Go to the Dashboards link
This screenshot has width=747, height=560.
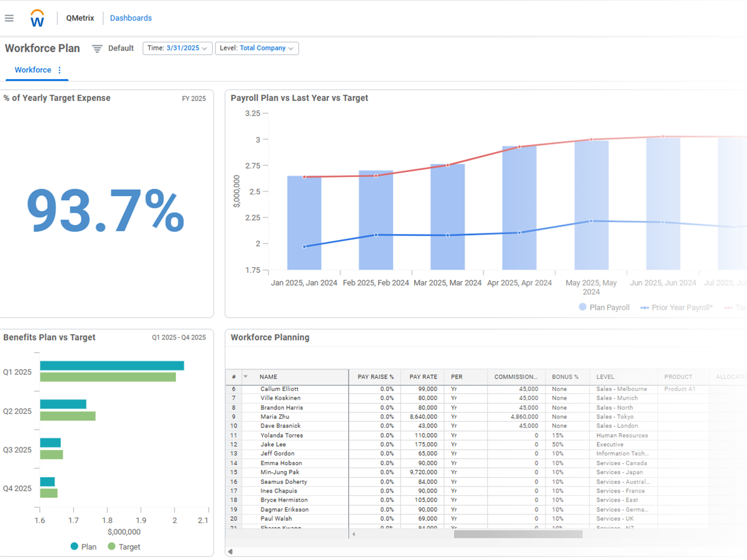click(131, 18)
